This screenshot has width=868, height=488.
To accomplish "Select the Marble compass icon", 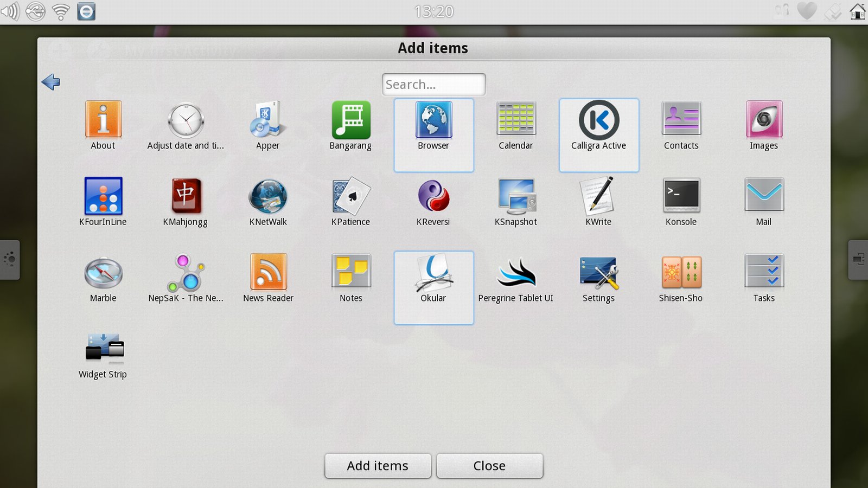I will 103,272.
